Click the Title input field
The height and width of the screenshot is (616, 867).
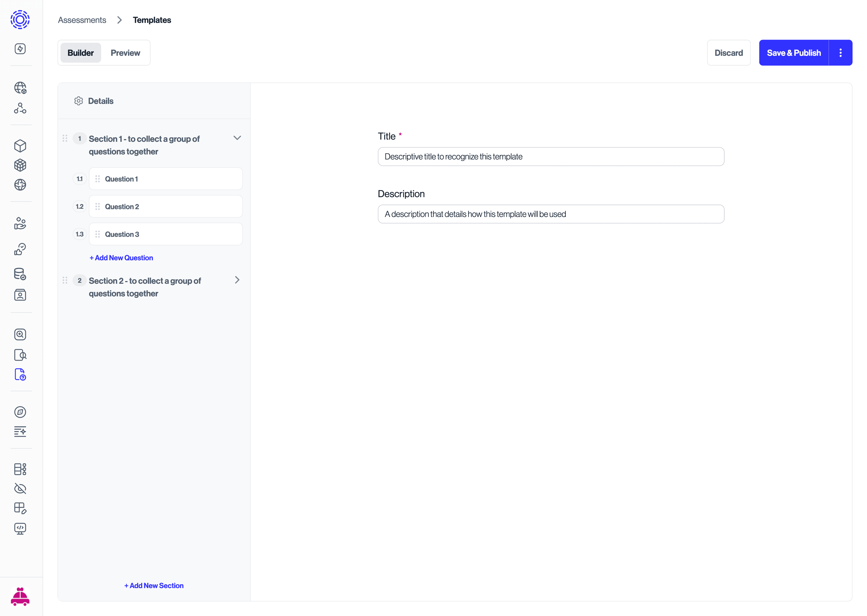551,156
